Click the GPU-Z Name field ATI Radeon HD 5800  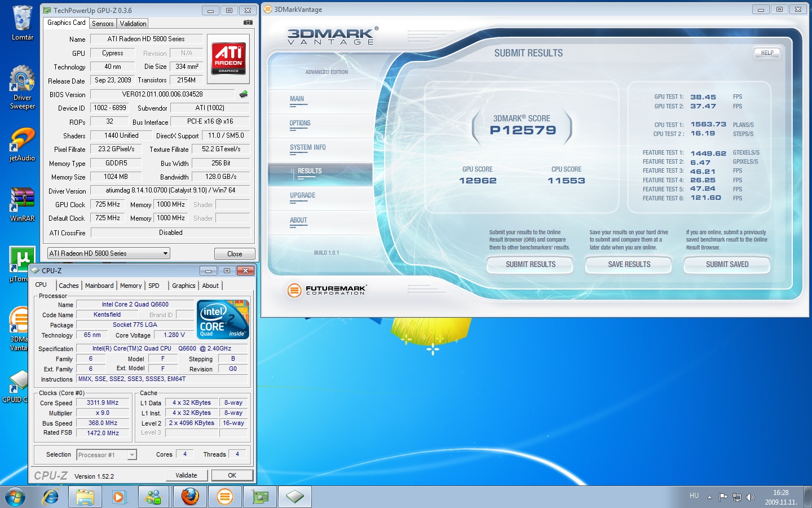[146, 39]
